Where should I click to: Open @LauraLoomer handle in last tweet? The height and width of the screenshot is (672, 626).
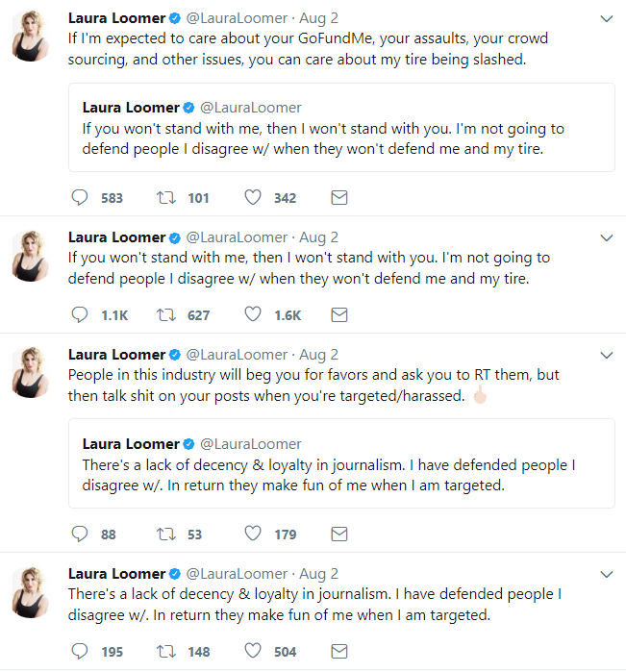coord(237,574)
